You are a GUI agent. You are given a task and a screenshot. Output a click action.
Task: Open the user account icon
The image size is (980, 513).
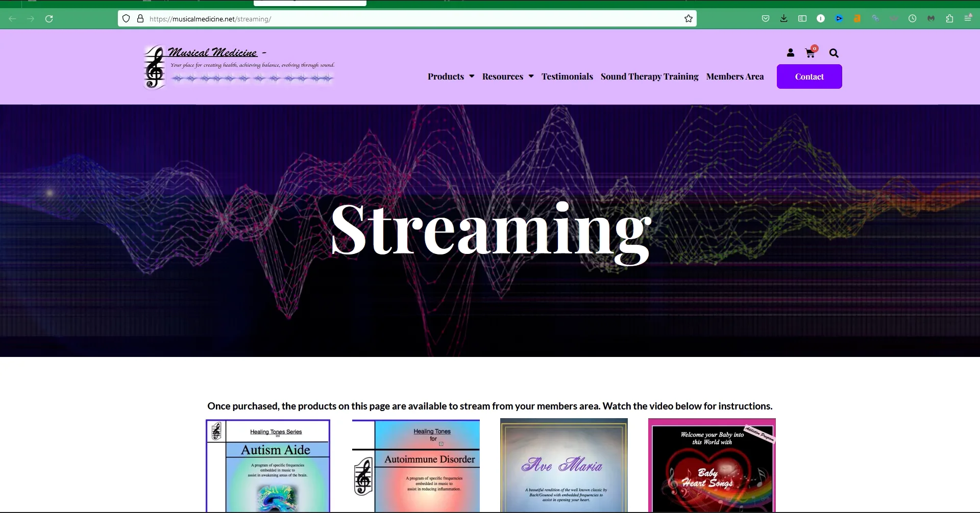pos(790,53)
